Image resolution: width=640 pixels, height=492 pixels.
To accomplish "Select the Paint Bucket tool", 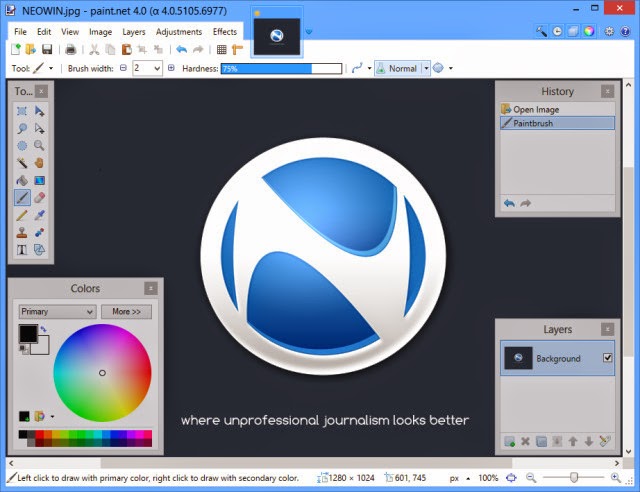I will point(22,180).
